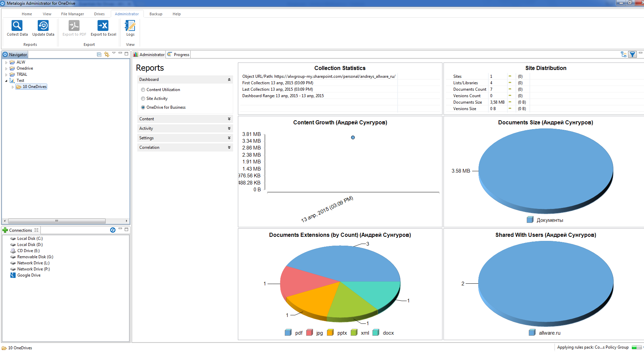Click the xml legend color swatch

pyautogui.click(x=354, y=333)
